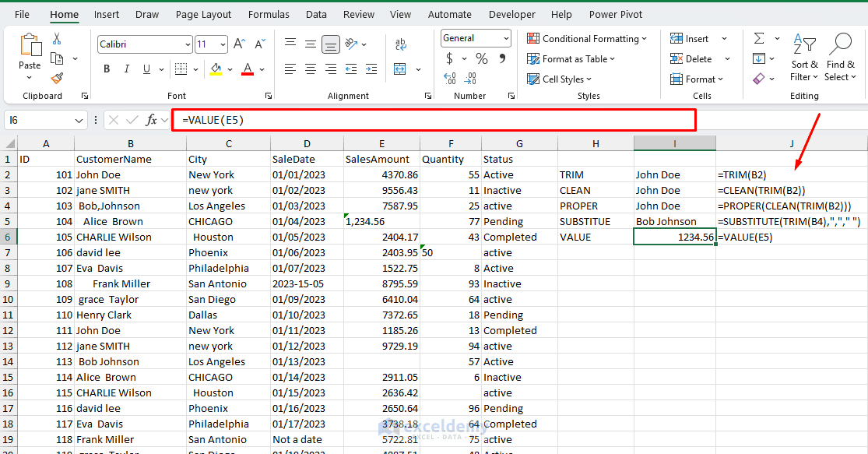Expand Conditional Formatting menu
Viewport: 868px width, 454px height.
tap(587, 38)
